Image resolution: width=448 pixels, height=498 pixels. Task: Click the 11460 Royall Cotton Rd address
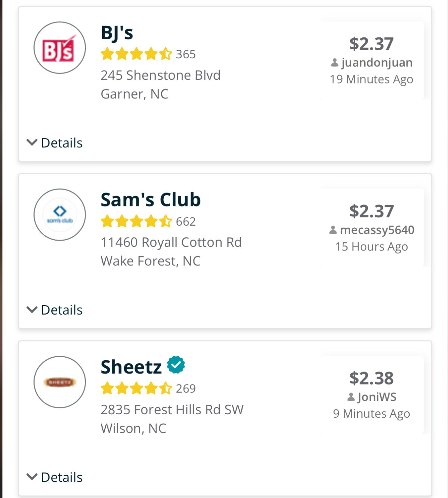click(x=171, y=242)
